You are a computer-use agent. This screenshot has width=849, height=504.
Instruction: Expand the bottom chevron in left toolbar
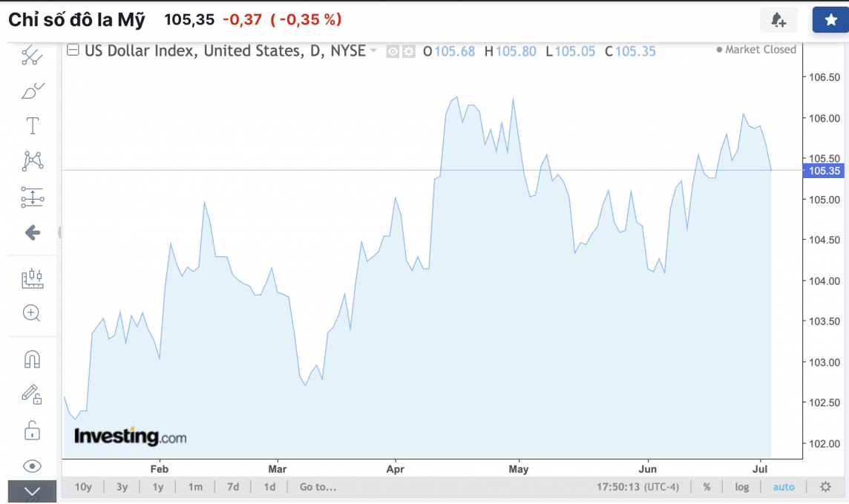click(x=32, y=491)
